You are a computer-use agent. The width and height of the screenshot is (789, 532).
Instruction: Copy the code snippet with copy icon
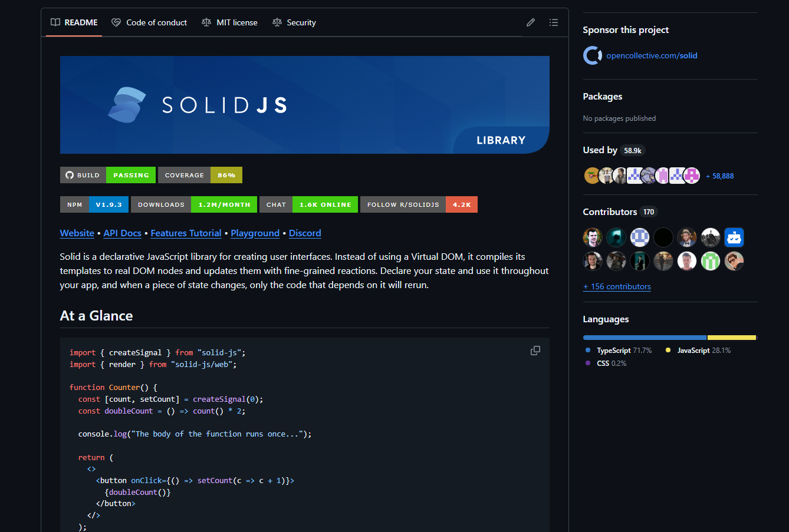click(x=535, y=351)
